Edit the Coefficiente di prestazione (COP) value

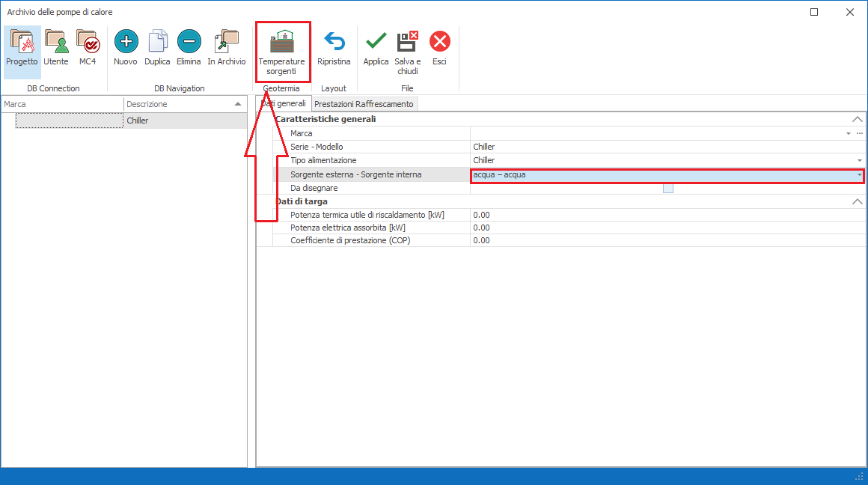[666, 241]
